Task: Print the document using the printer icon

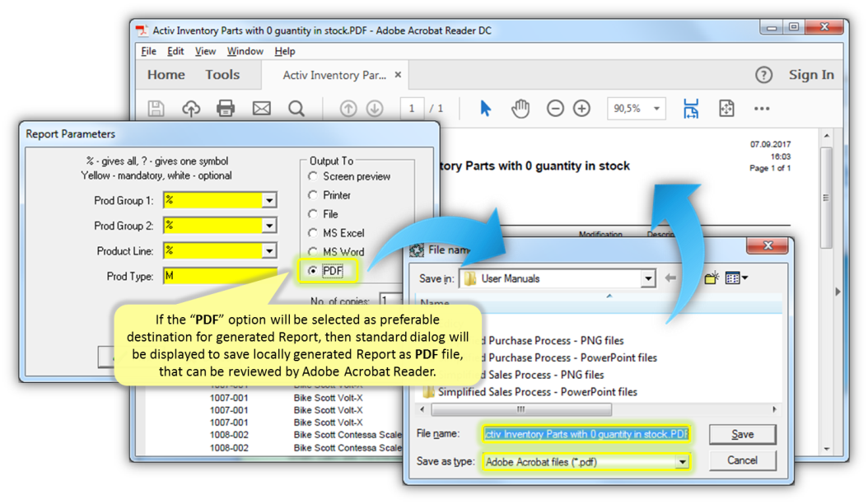Action: [226, 108]
